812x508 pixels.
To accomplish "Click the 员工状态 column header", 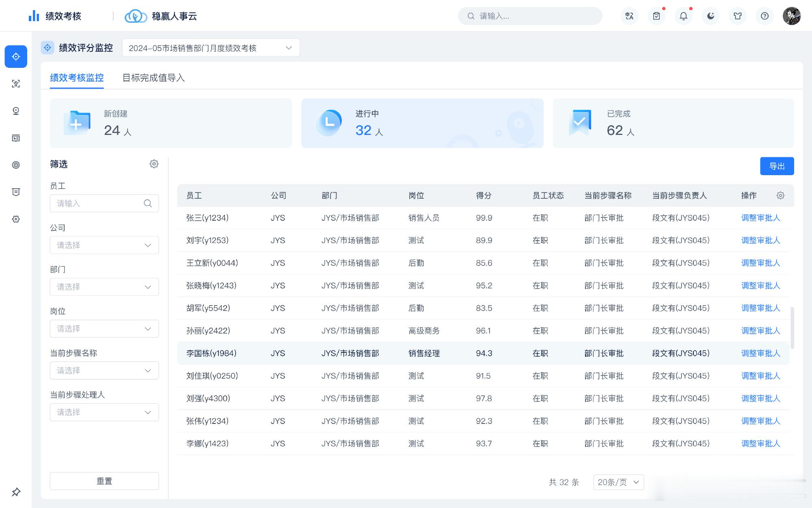I will click(x=548, y=195).
